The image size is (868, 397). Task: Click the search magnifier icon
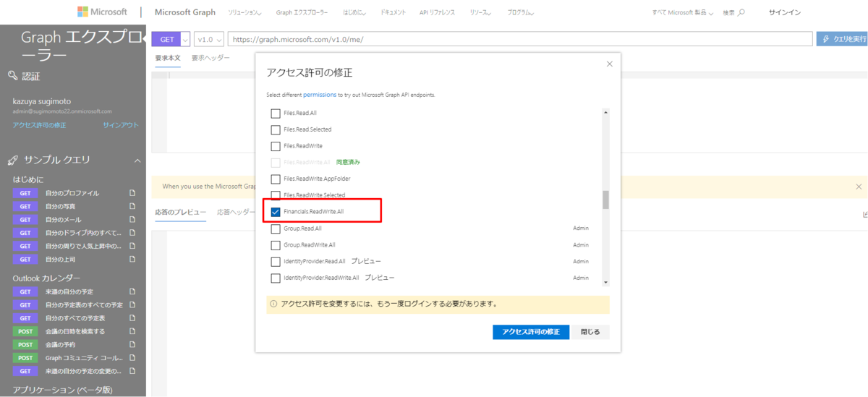741,13
